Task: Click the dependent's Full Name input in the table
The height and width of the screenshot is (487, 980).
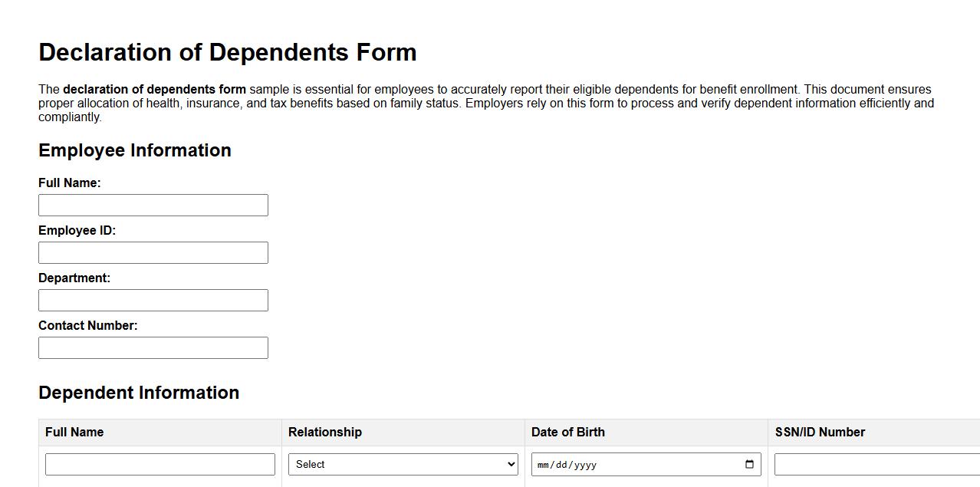Action: coord(159,463)
